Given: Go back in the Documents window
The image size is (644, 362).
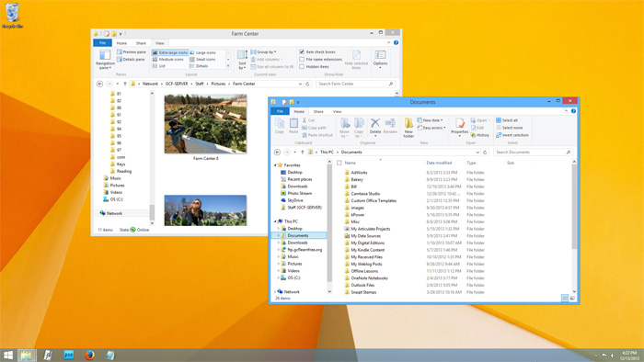Looking at the screenshot, I should coord(277,153).
